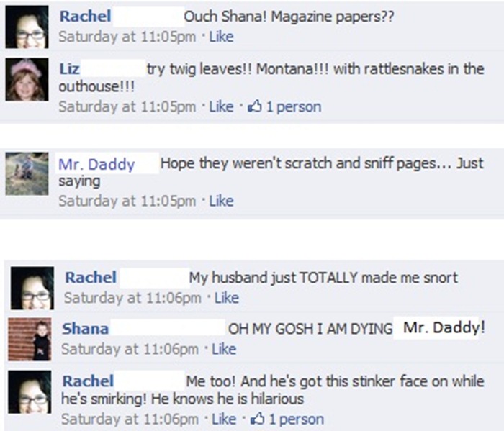The width and height of the screenshot is (504, 431).
Task: Like Rachel's Magazine papers comment
Action: [x=222, y=36]
